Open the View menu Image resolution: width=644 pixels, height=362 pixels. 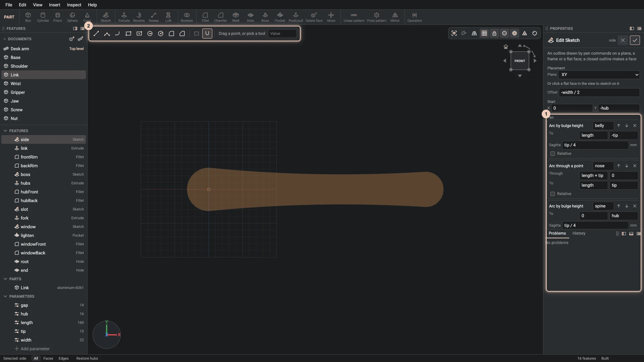click(38, 5)
